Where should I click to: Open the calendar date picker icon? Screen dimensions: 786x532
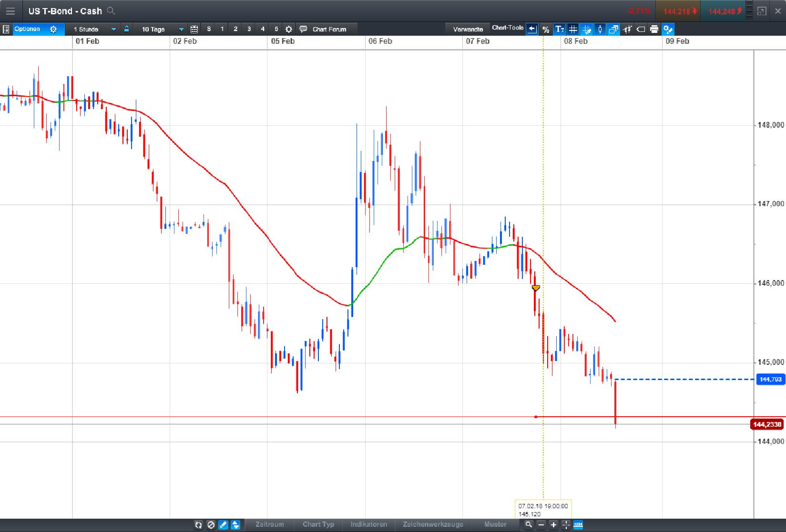click(x=194, y=29)
